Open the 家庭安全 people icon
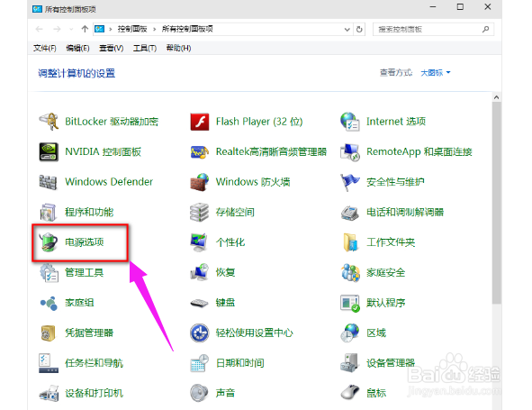Viewport: 532px width, 410px height. coord(350,272)
